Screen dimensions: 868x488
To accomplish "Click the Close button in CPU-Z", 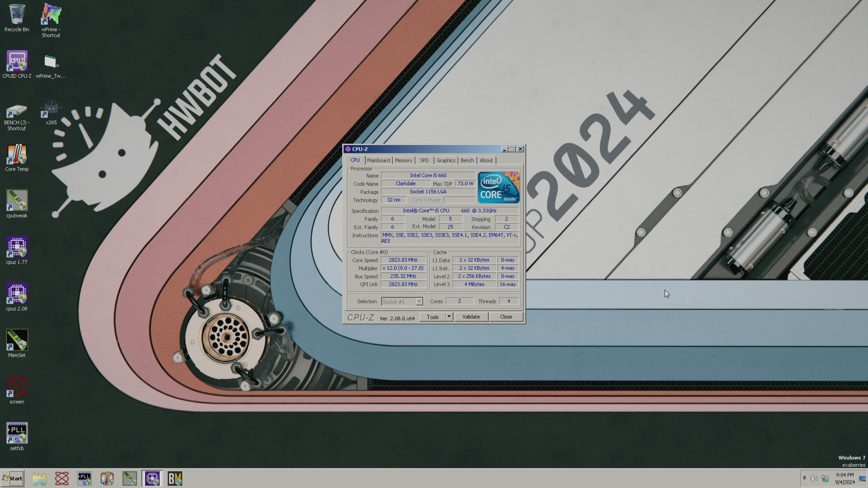I will (x=506, y=317).
